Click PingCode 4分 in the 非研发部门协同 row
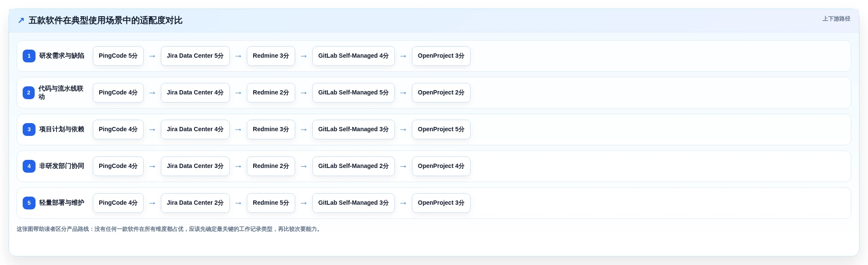Viewport: 868px width, 265px height. coord(118,166)
